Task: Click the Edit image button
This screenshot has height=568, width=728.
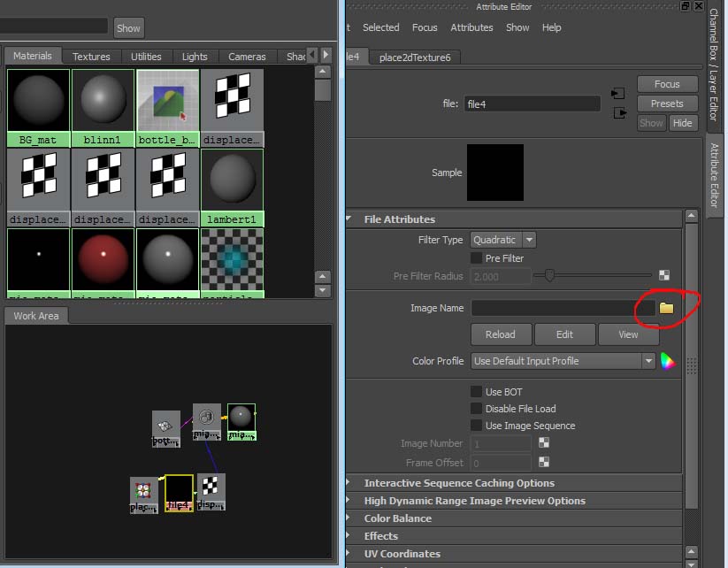Action: pos(564,334)
